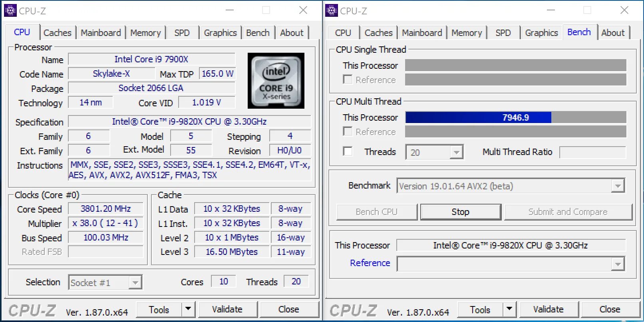
Task: Click Validate button in left window
Action: point(227,310)
